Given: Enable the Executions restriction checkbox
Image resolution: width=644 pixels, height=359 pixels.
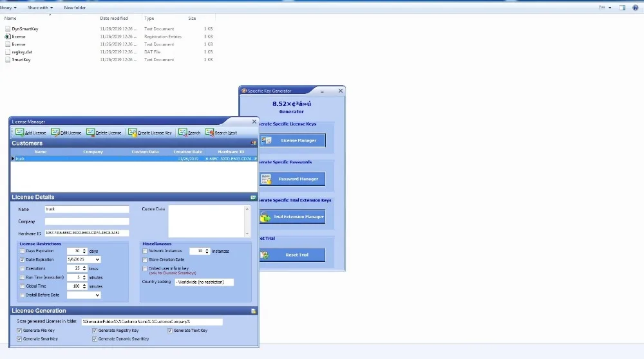Looking at the screenshot, I should (23, 269).
